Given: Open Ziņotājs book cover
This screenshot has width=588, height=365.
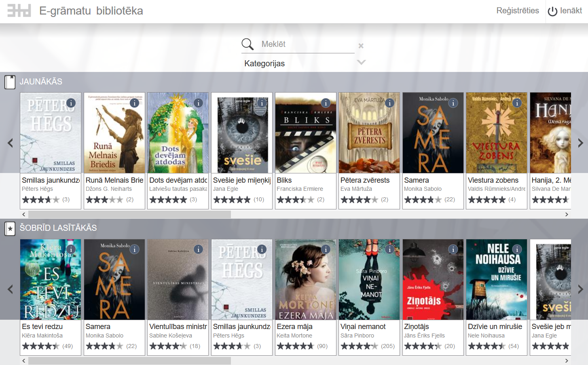Looking at the screenshot, I should pyautogui.click(x=433, y=279).
